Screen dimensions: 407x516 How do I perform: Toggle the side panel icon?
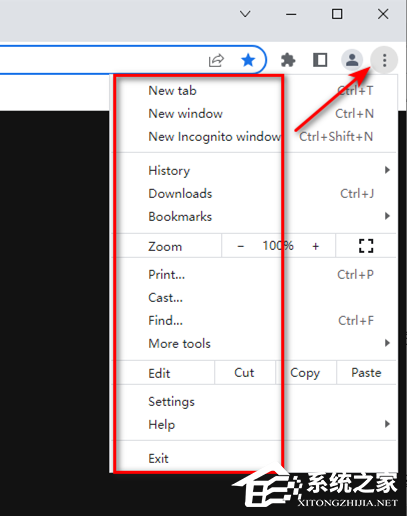point(320,60)
